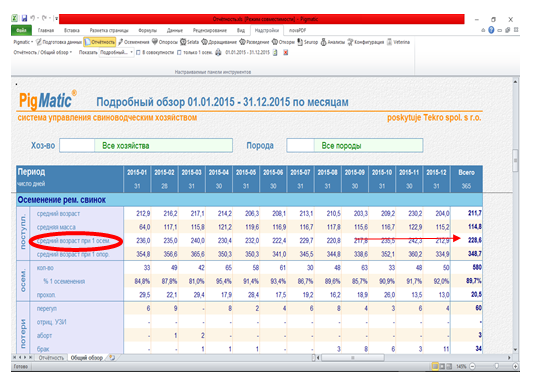Open the Veterina tool

coord(398,42)
